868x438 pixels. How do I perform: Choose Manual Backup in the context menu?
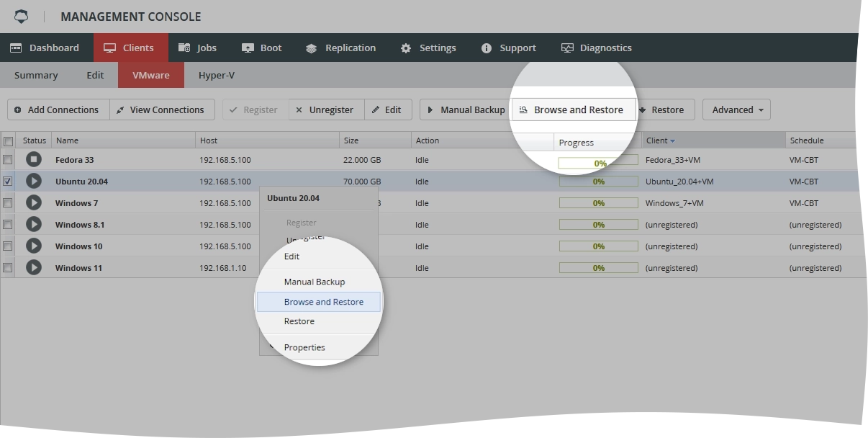coord(318,282)
